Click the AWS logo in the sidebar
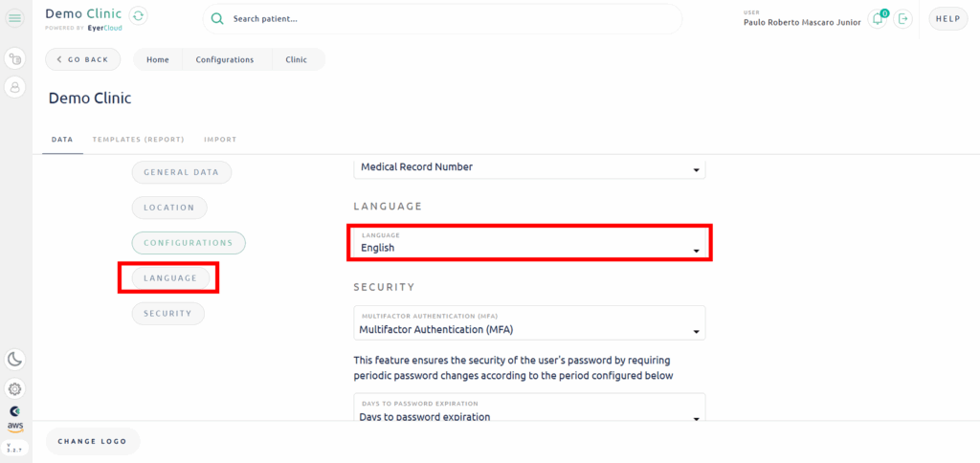The height and width of the screenshot is (463, 980). [x=15, y=427]
